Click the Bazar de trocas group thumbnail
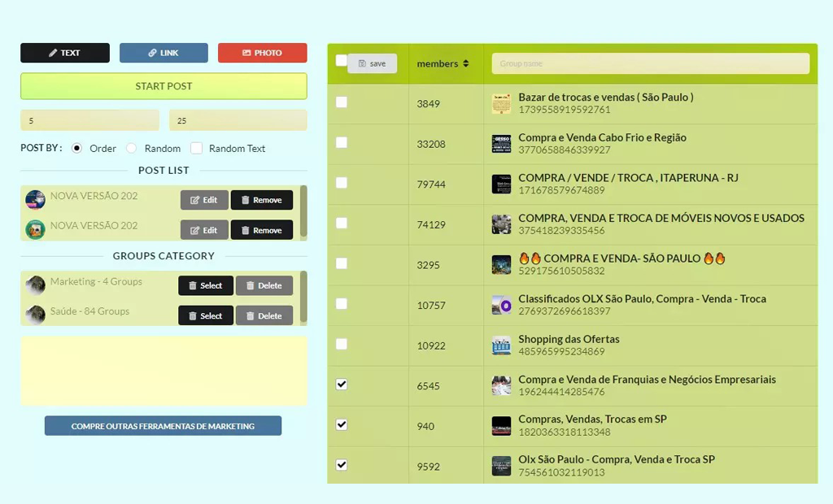The image size is (833, 504). pos(501,104)
